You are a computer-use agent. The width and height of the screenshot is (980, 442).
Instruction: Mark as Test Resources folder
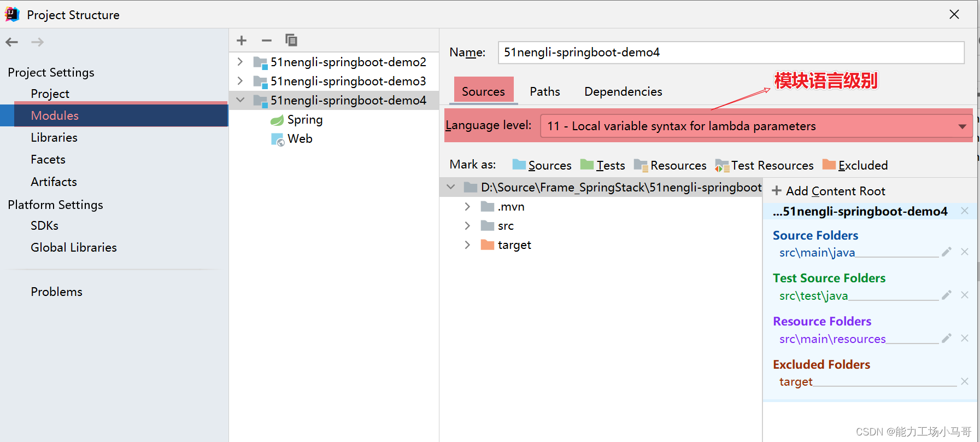764,165
